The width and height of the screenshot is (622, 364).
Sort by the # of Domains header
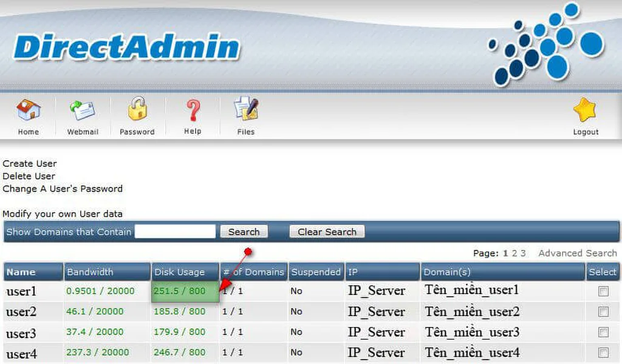pos(254,272)
